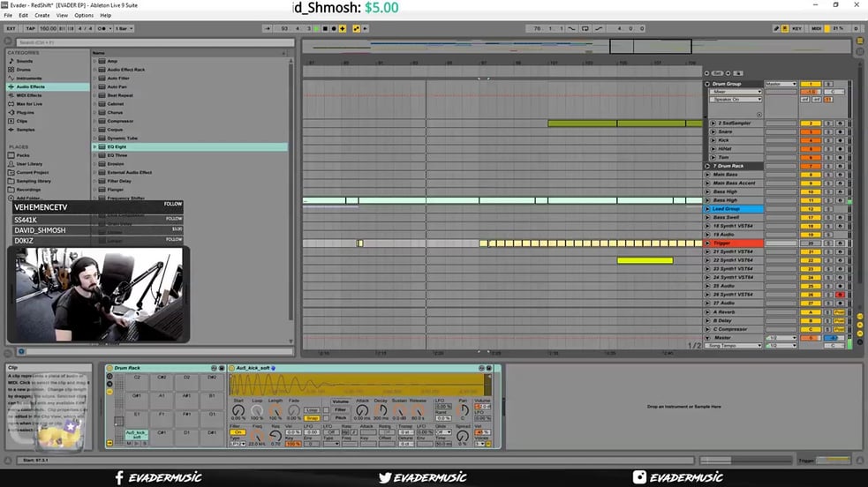
Task: Open the Create menu
Action: coord(42,16)
